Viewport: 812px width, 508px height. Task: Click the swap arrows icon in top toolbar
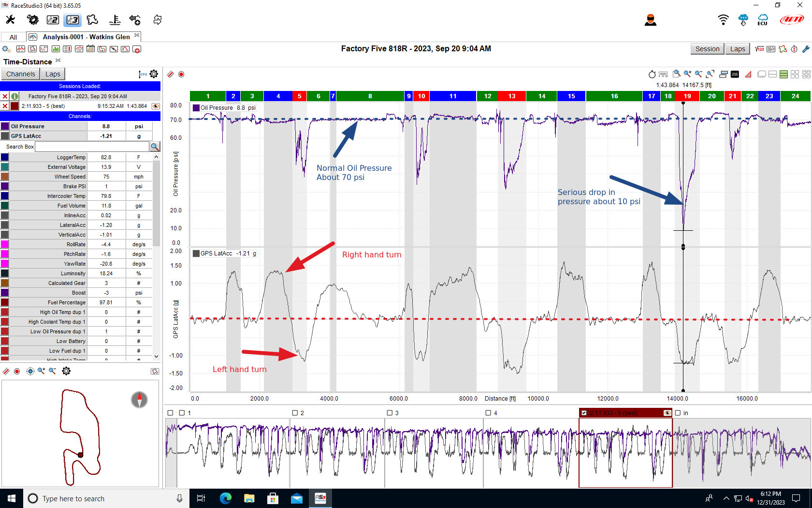pyautogui.click(x=158, y=20)
